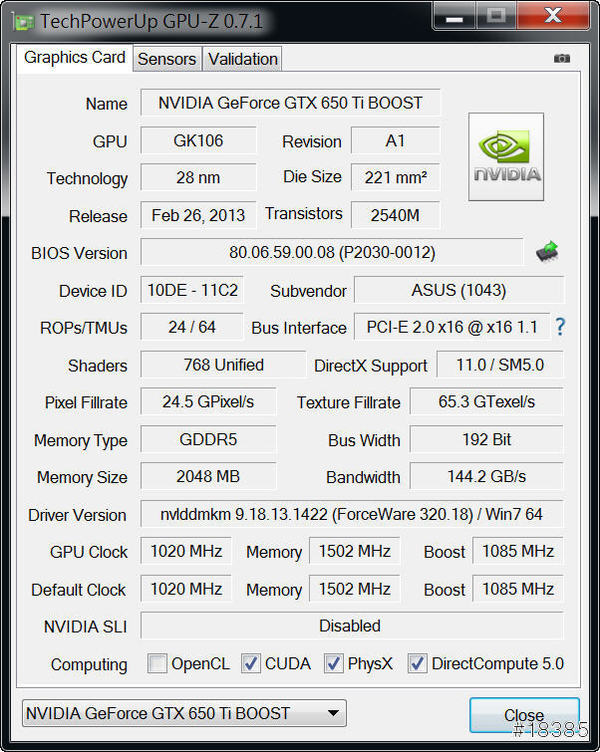Viewport: 600px width, 752px height.
Task: Toggle the CUDA checkbox
Action: pos(251,663)
